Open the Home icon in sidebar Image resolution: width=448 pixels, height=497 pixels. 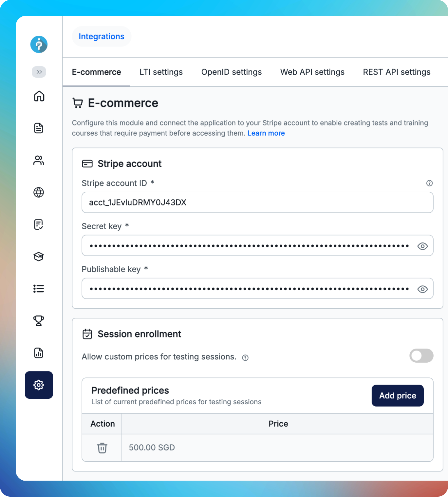click(39, 96)
